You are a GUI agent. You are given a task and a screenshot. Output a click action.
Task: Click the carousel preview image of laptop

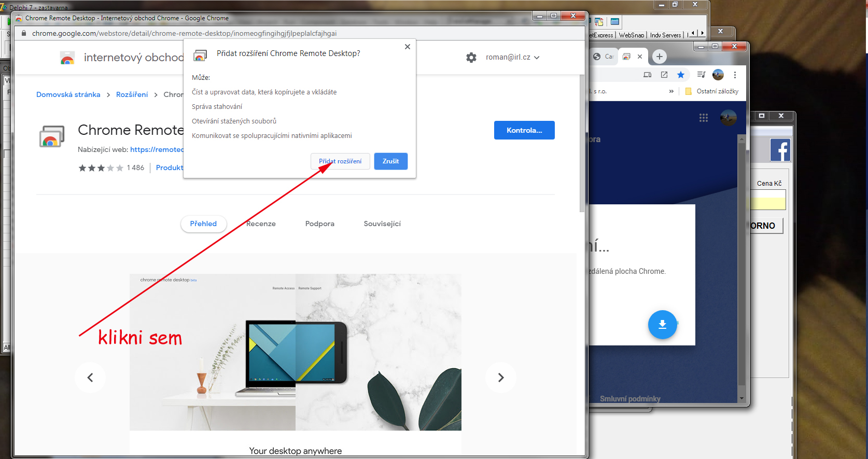[x=296, y=352]
